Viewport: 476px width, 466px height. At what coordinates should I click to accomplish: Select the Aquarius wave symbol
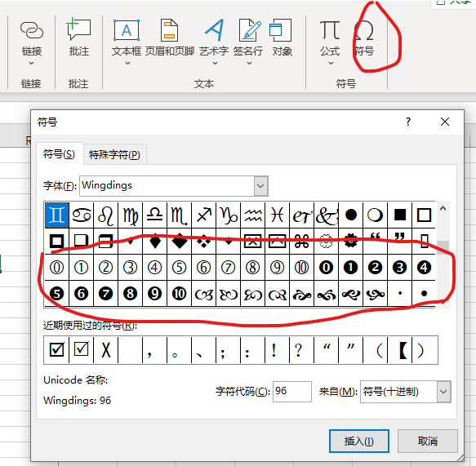click(252, 215)
